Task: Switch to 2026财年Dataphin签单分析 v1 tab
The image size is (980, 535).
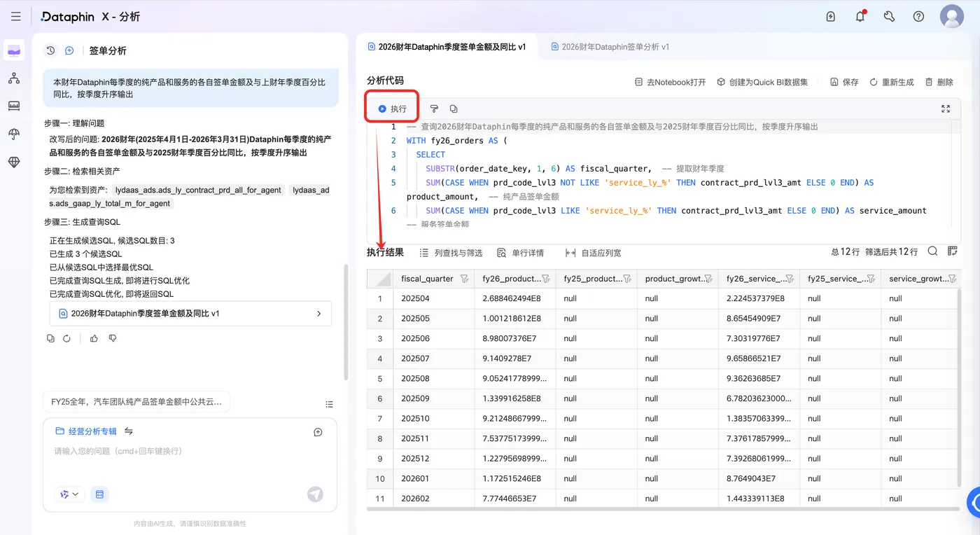Action: point(610,47)
